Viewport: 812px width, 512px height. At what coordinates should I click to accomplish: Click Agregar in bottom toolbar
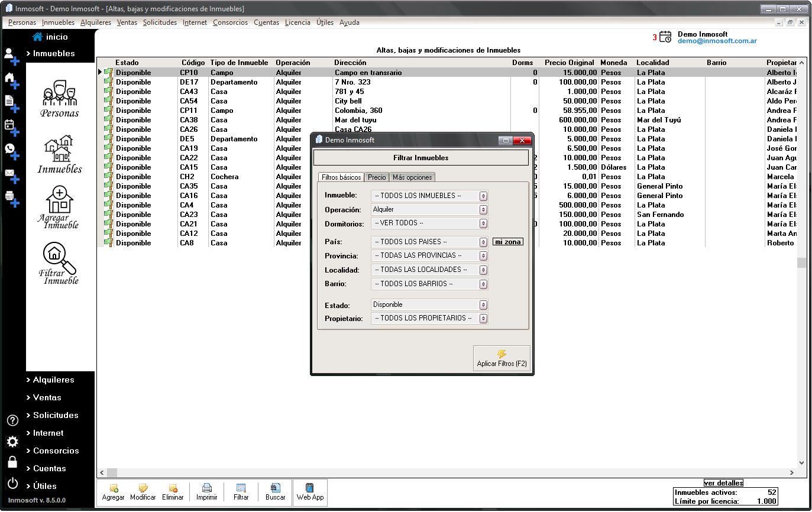coord(114,492)
